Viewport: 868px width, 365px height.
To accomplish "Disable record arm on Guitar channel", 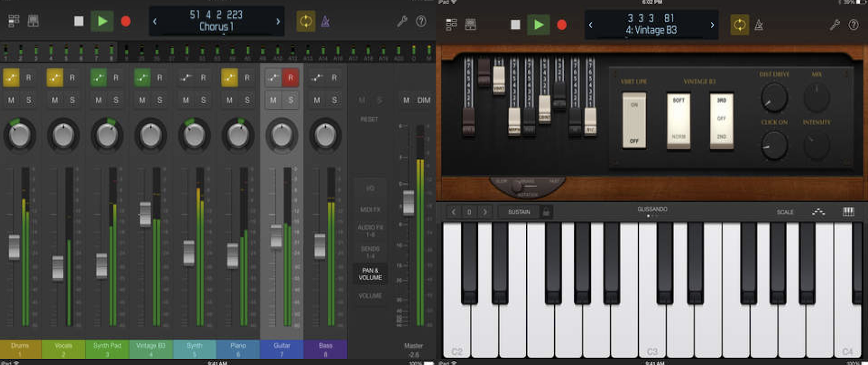I will click(291, 78).
